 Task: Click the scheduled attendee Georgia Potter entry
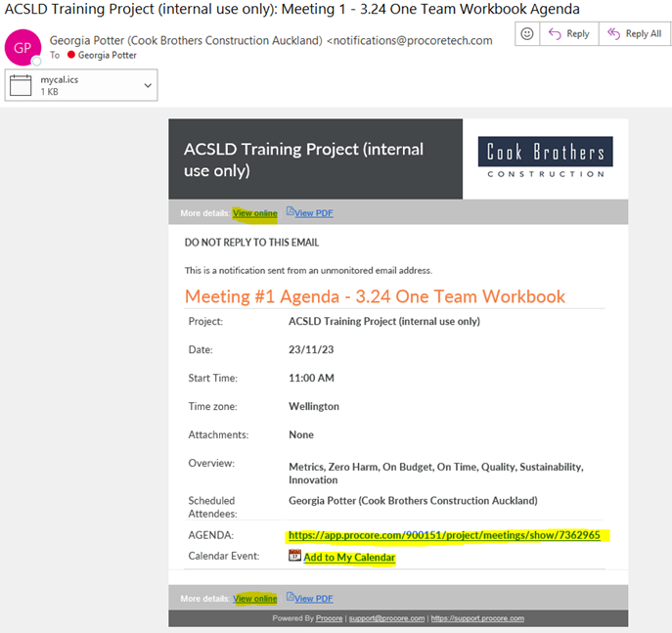413,501
